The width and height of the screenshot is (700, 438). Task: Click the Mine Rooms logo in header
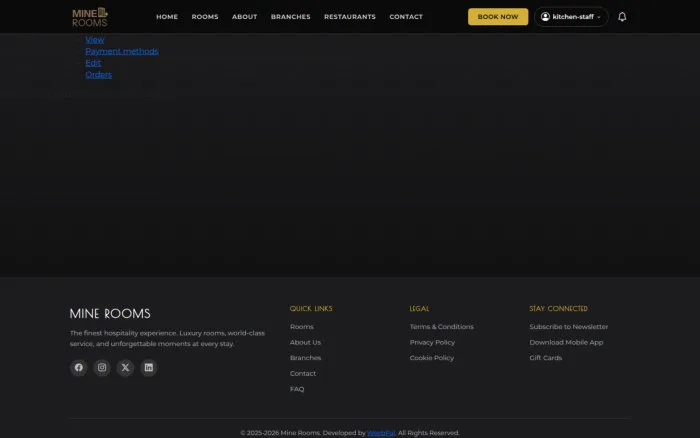coord(90,17)
